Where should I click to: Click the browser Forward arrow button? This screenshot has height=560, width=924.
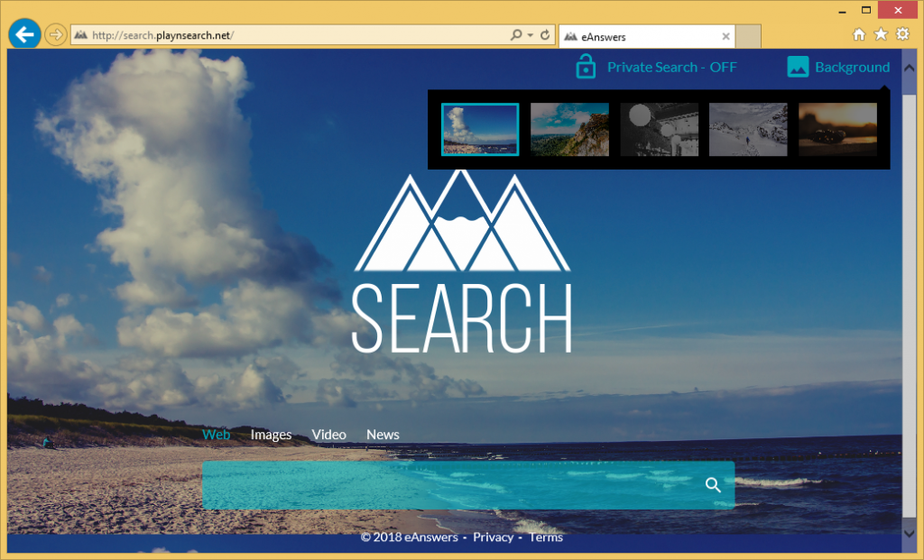(55, 35)
